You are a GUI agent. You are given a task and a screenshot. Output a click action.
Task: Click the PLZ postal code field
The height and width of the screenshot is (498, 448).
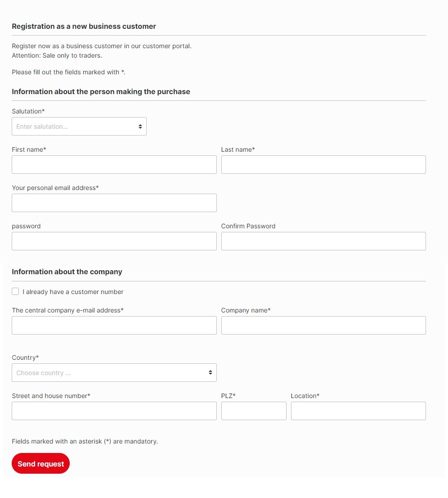point(254,411)
